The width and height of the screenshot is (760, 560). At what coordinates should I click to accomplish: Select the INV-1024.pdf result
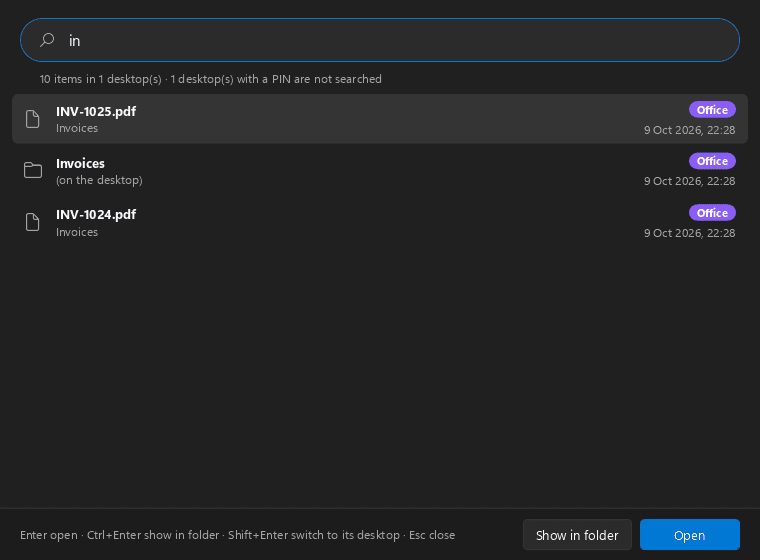coord(380,223)
